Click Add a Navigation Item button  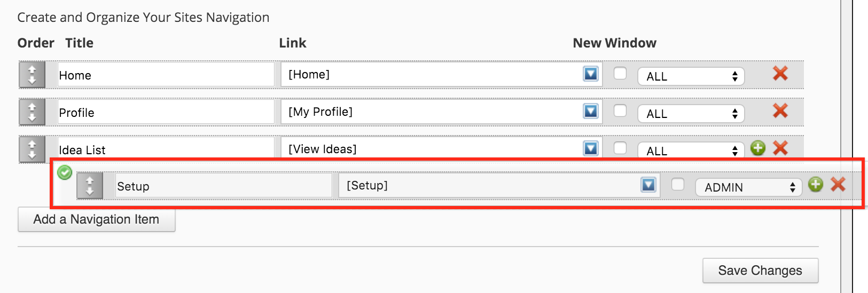[x=97, y=219]
